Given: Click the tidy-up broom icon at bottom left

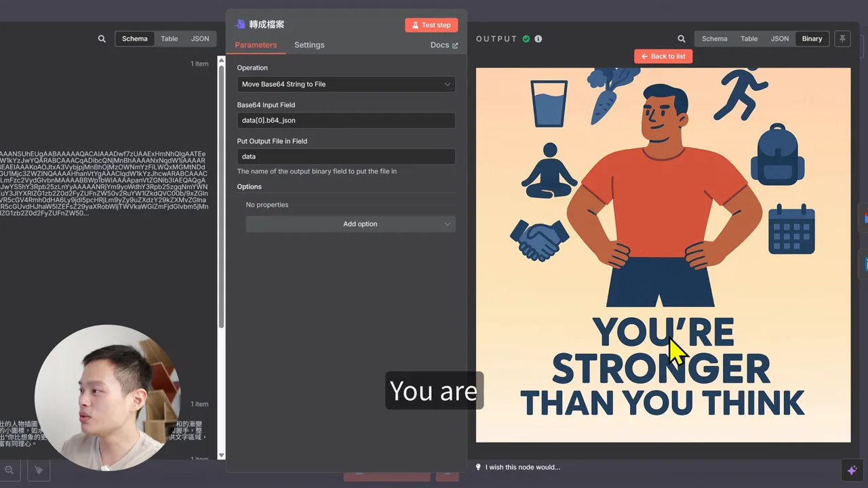Looking at the screenshot, I should coord(39,470).
